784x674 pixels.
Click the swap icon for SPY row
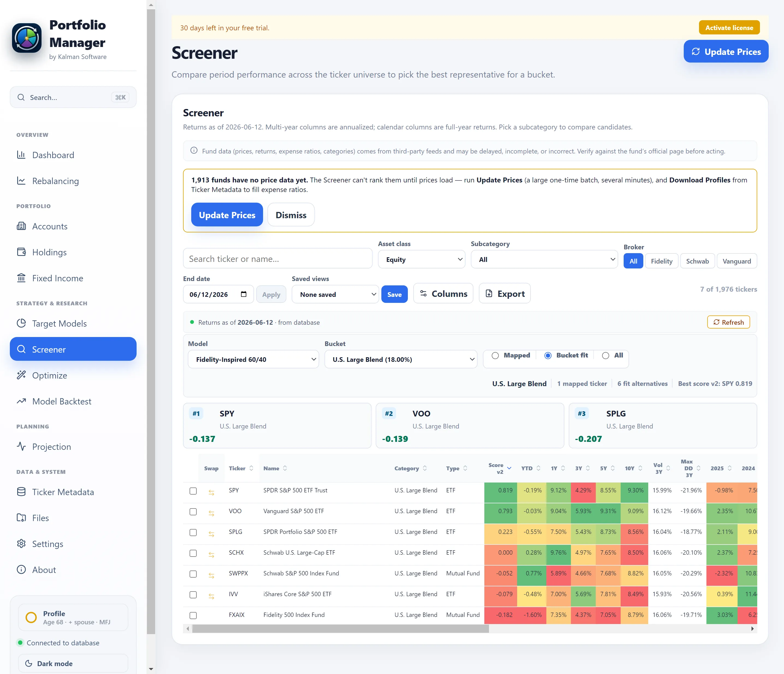[x=211, y=492]
